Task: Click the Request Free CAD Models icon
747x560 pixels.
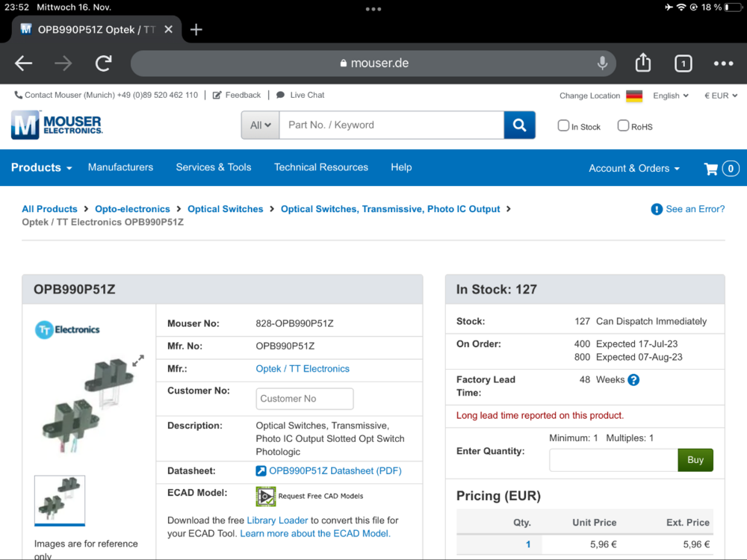Action: tap(266, 497)
